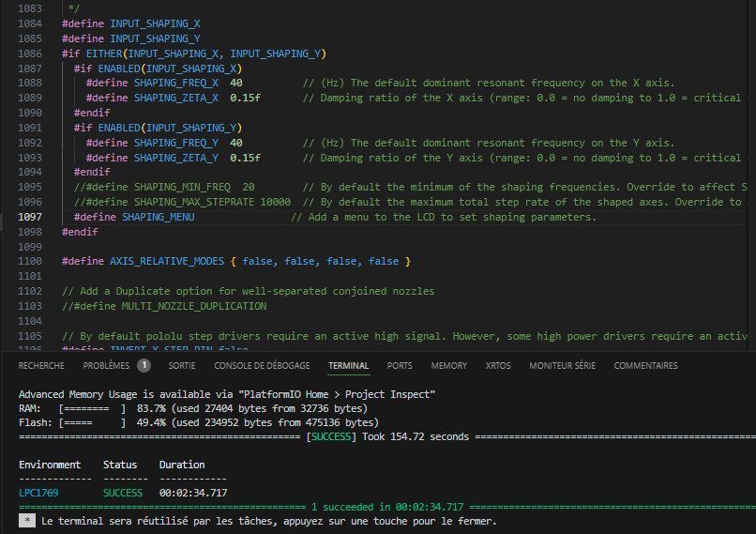
Task: Click line number 1084 in gutter
Action: pyautogui.click(x=30, y=23)
